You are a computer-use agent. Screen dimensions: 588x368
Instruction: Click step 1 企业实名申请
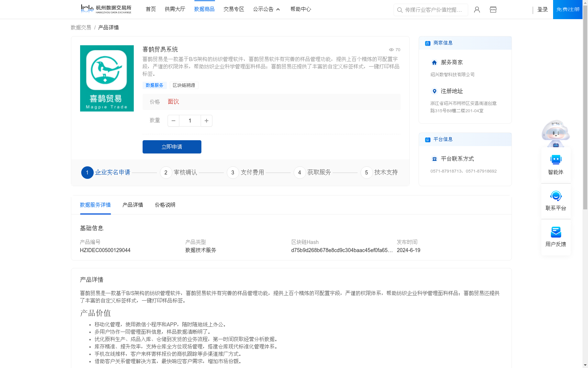pos(106,172)
